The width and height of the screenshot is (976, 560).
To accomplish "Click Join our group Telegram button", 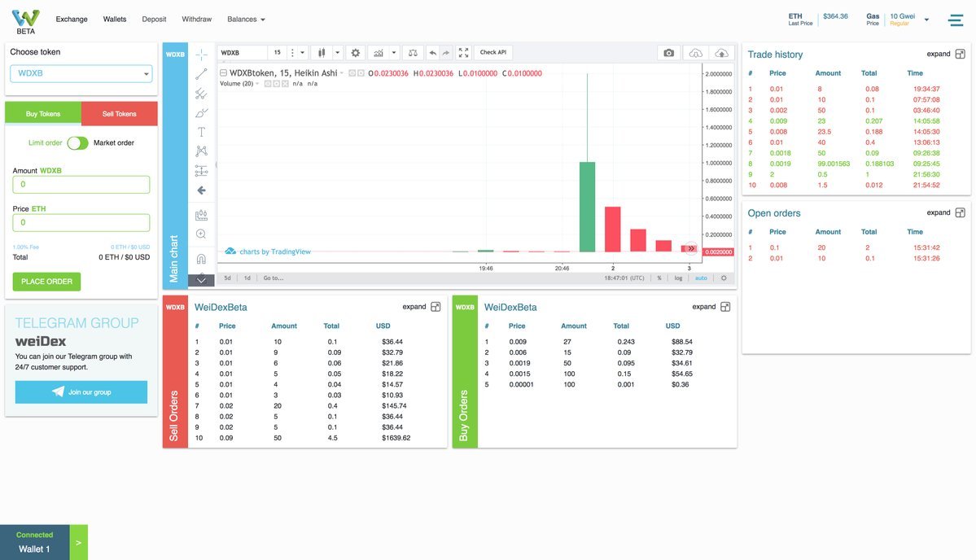I will click(x=81, y=392).
